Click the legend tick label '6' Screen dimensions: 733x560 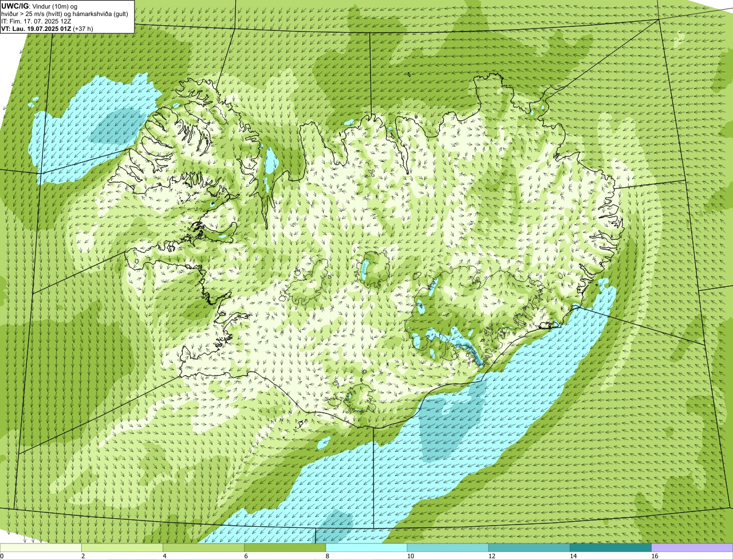click(246, 556)
